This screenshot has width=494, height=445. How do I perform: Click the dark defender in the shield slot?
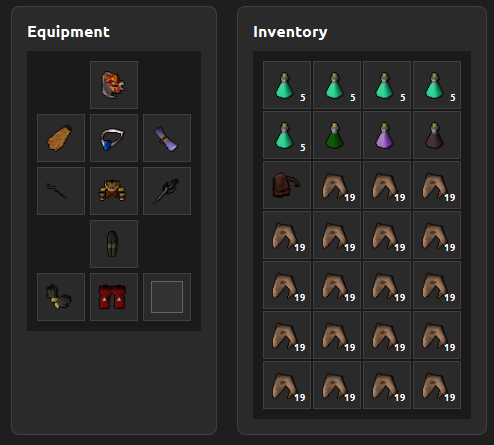tap(167, 191)
